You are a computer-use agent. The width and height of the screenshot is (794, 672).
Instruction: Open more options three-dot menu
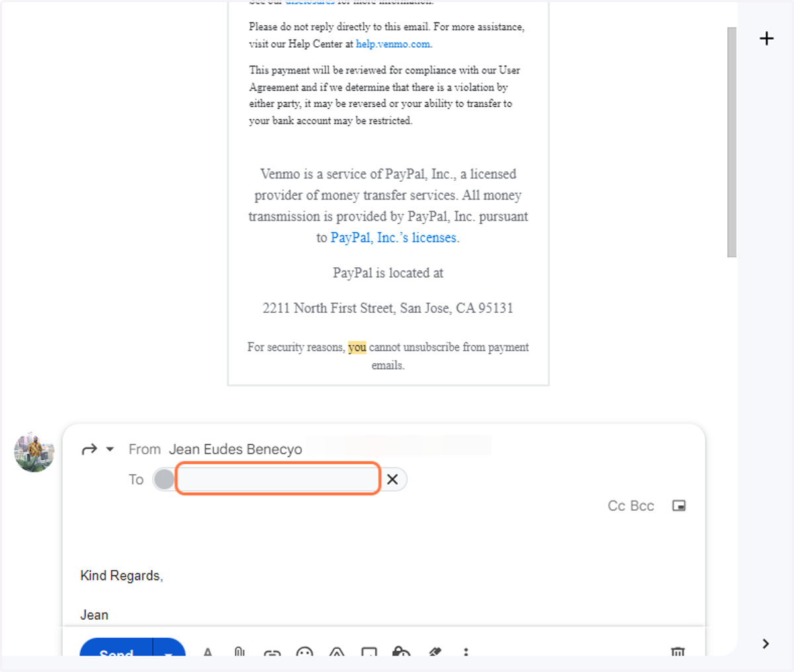tap(466, 652)
